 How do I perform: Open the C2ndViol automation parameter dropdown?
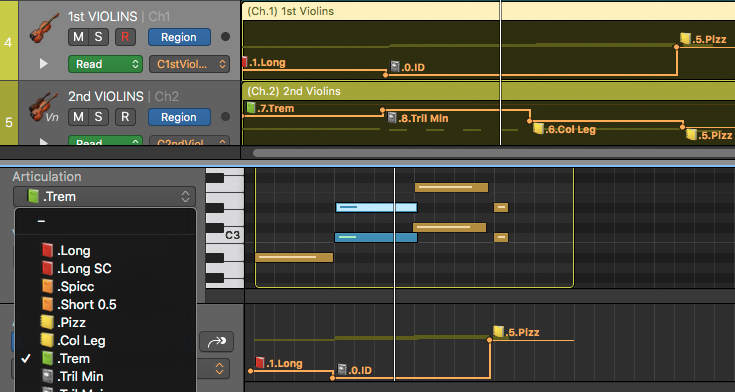tap(189, 141)
